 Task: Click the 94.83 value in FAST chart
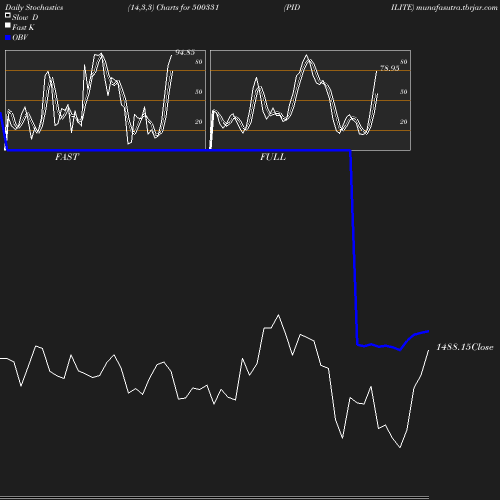click(x=185, y=52)
